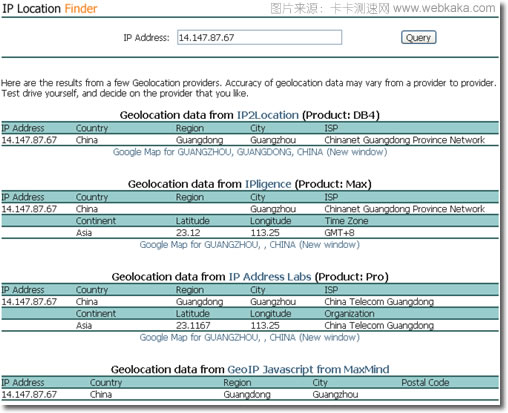The width and height of the screenshot is (508, 413).
Task: Open Google Map link under IP Address Labs
Action: (x=250, y=337)
